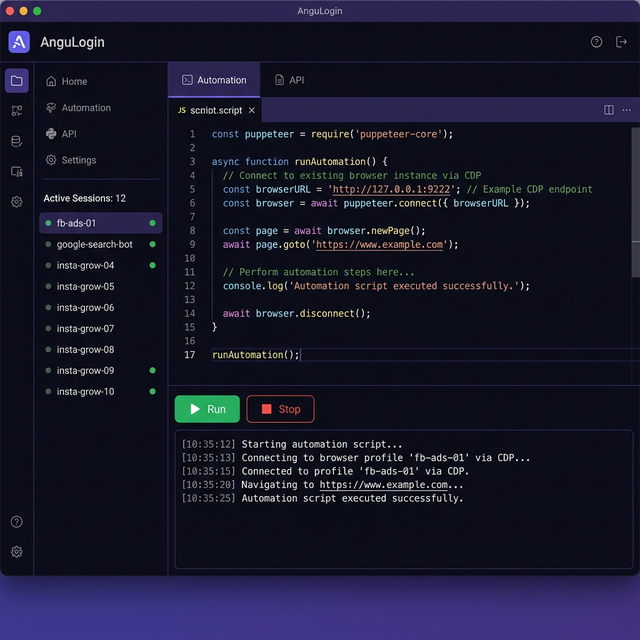Viewport: 640px width, 640px height.
Task: Click the green status dot of insta-grow-10
Action: (x=153, y=391)
